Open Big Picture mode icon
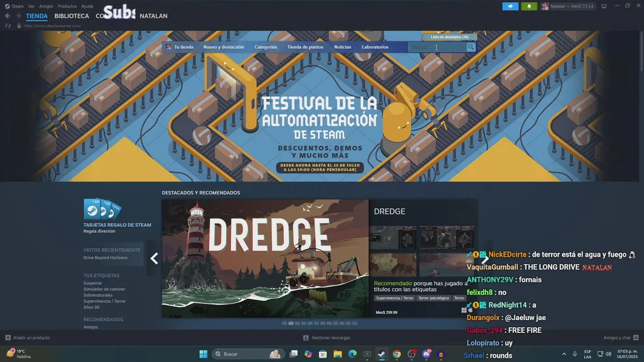The height and width of the screenshot is (362, 644). 604,6
